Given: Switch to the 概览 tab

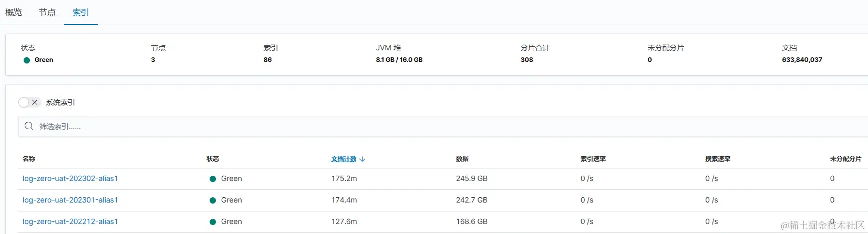Looking at the screenshot, I should point(14,13).
